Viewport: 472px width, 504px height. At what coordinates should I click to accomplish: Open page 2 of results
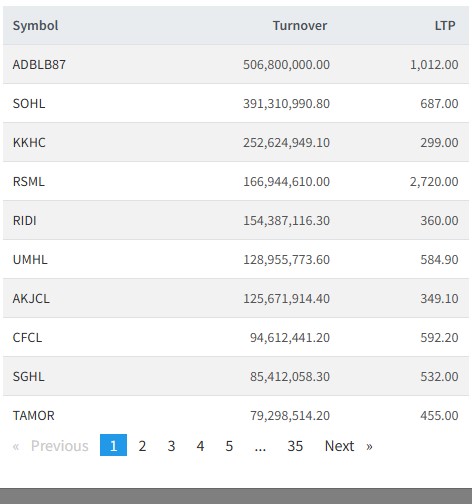tap(142, 445)
